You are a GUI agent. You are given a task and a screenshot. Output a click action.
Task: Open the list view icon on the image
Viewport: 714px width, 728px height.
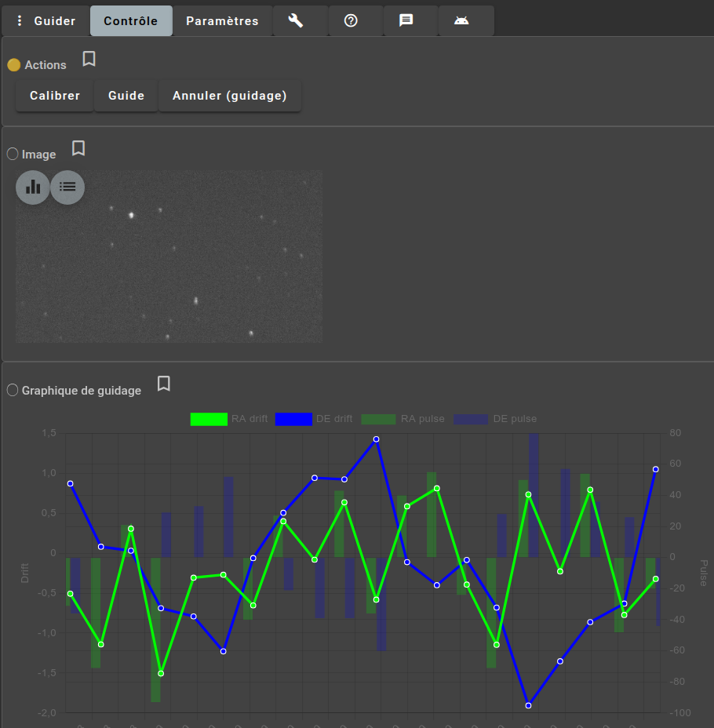67,187
